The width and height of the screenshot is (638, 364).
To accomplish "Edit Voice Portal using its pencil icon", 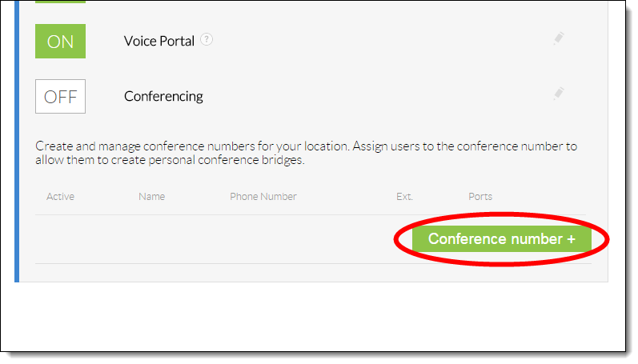I will click(559, 38).
